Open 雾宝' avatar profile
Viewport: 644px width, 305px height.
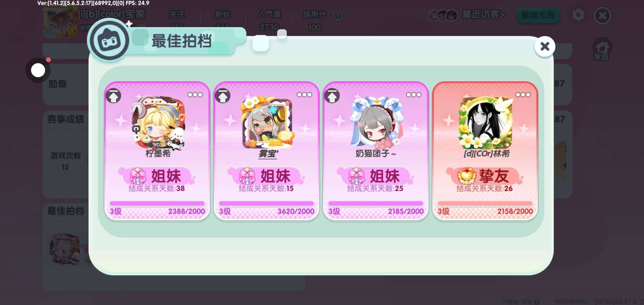pos(267,123)
